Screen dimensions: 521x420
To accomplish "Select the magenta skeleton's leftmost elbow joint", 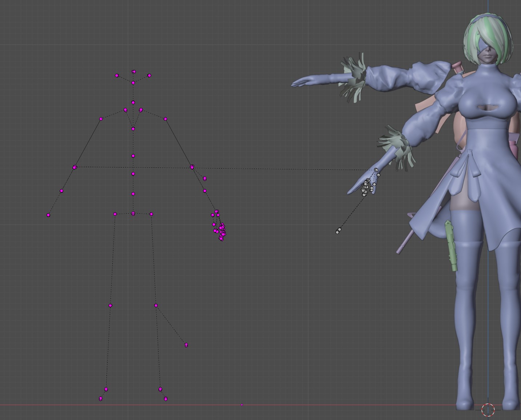I will coord(75,167).
